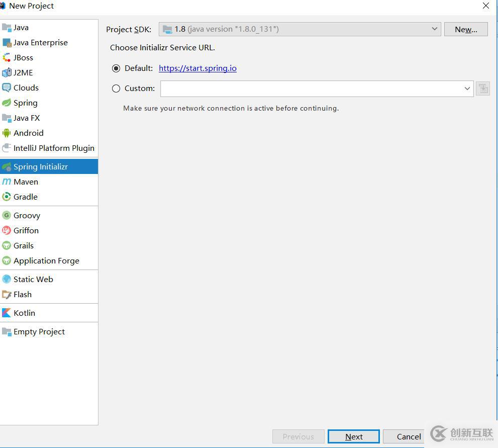Pick Clouds entry text
The image size is (498, 448).
pyautogui.click(x=26, y=87)
